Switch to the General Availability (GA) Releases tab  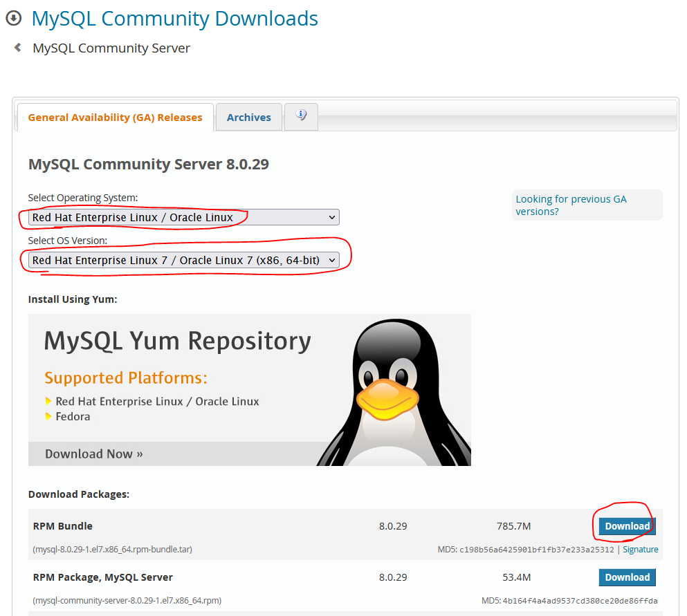[114, 117]
